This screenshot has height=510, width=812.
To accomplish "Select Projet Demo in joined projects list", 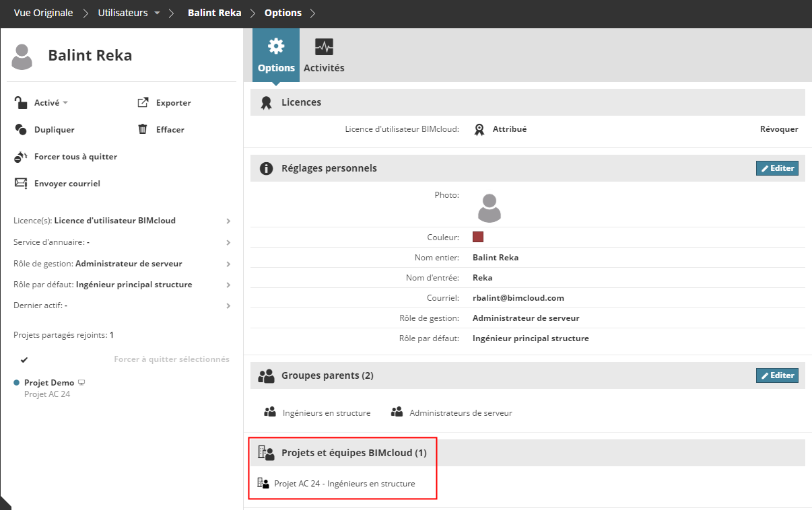I will tap(49, 383).
